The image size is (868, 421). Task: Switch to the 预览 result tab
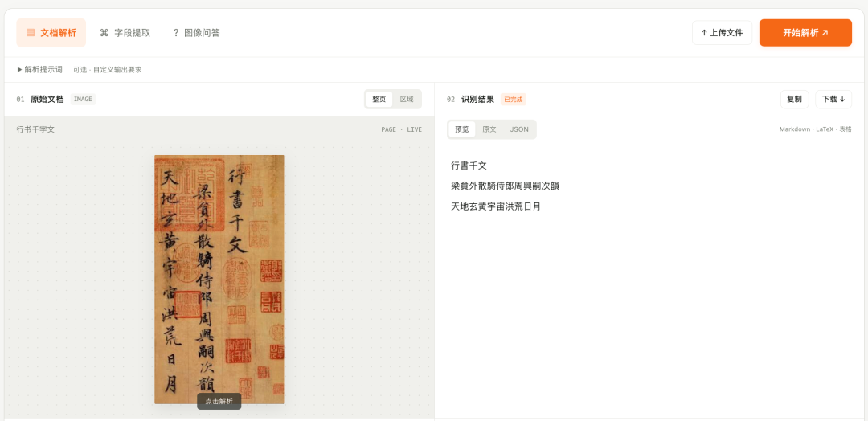point(461,129)
